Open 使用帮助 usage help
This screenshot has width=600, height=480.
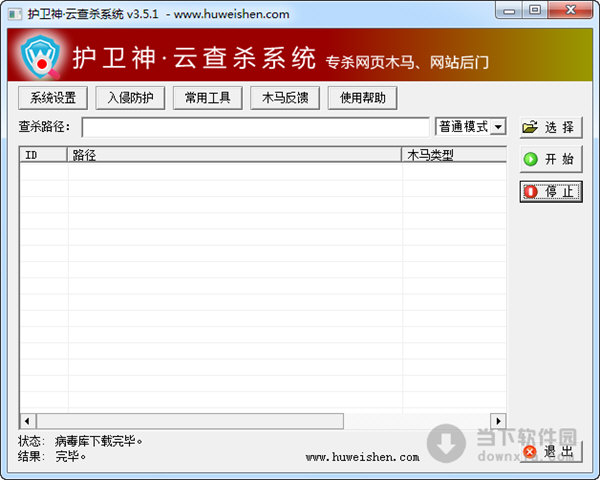coord(362,98)
